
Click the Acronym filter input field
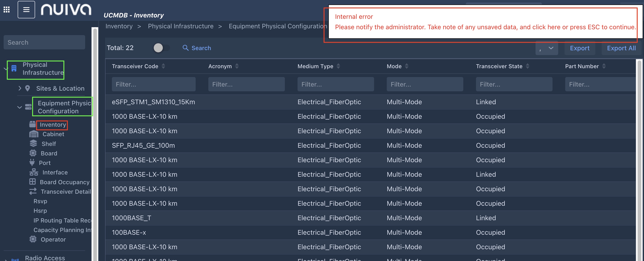pos(246,84)
